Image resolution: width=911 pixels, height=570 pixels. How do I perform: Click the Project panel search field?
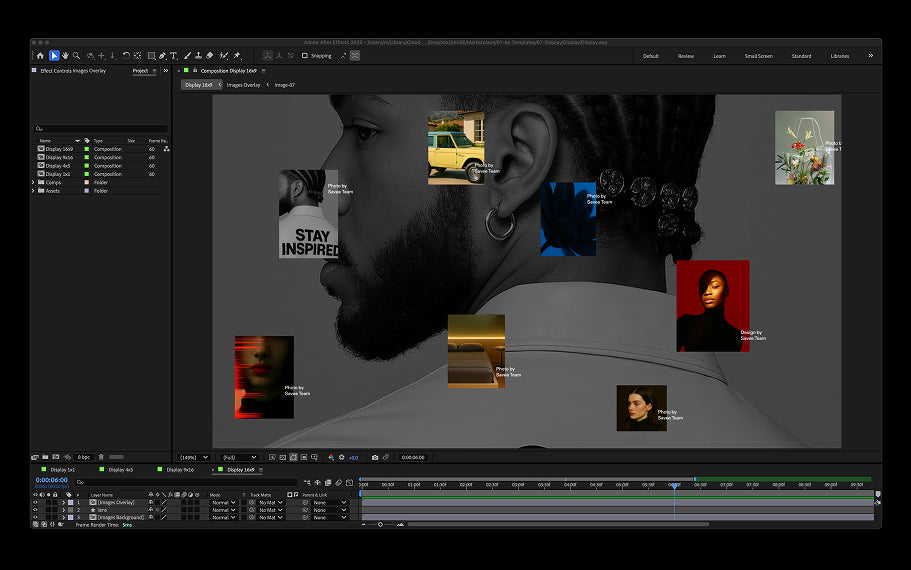[x=101, y=128]
